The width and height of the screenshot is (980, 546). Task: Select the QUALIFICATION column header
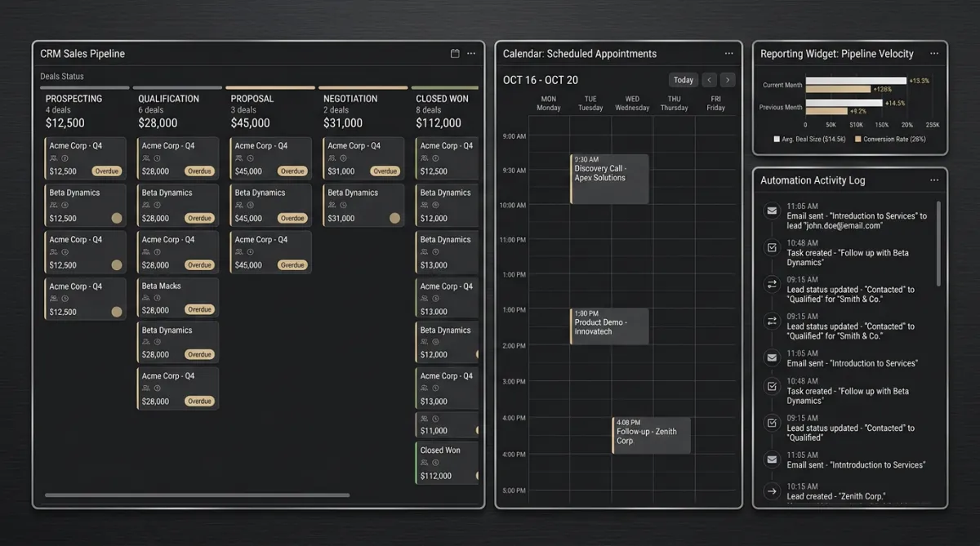(168, 99)
